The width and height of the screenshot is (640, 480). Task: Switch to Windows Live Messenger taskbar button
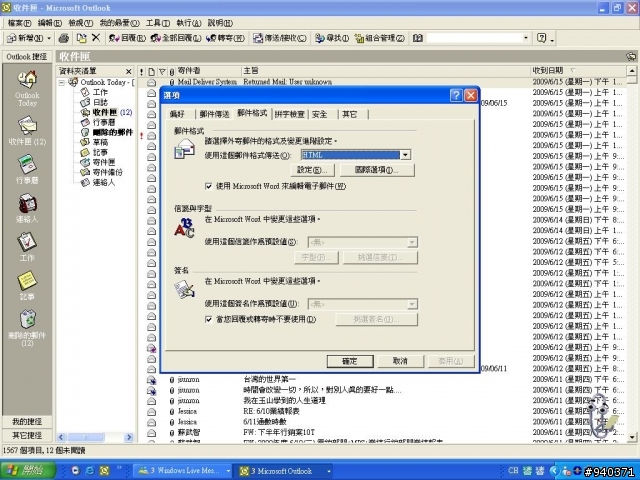(x=182, y=471)
